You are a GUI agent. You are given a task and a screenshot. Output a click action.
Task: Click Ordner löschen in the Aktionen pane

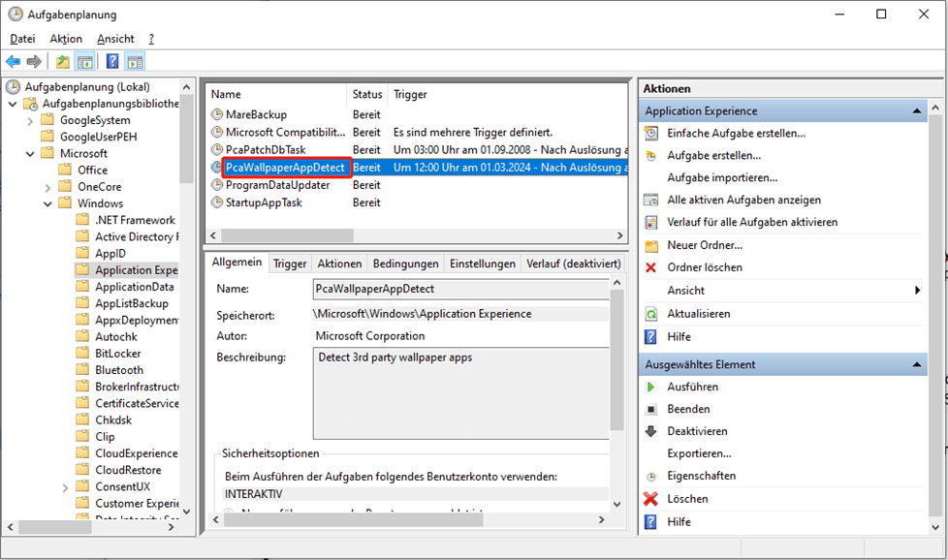coord(705,267)
